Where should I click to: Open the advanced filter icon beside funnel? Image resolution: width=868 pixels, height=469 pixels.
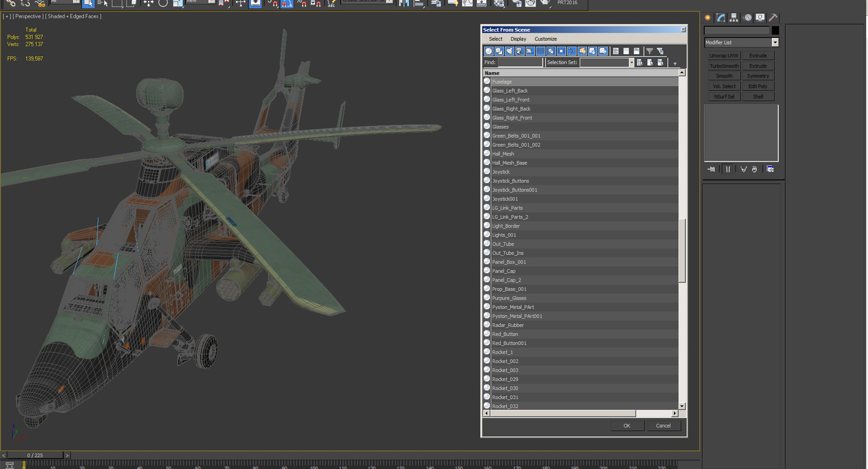point(660,51)
